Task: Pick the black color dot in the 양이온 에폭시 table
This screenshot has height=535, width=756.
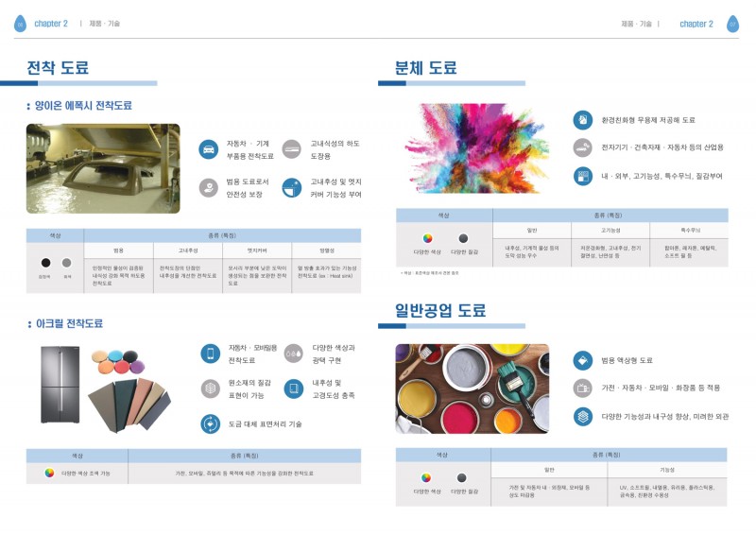Action: click(45, 263)
